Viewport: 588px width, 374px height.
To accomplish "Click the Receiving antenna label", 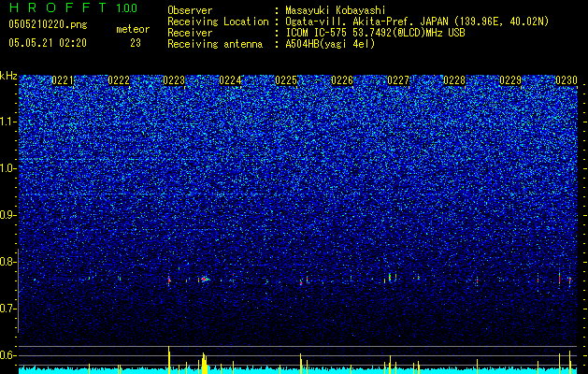I will (215, 44).
